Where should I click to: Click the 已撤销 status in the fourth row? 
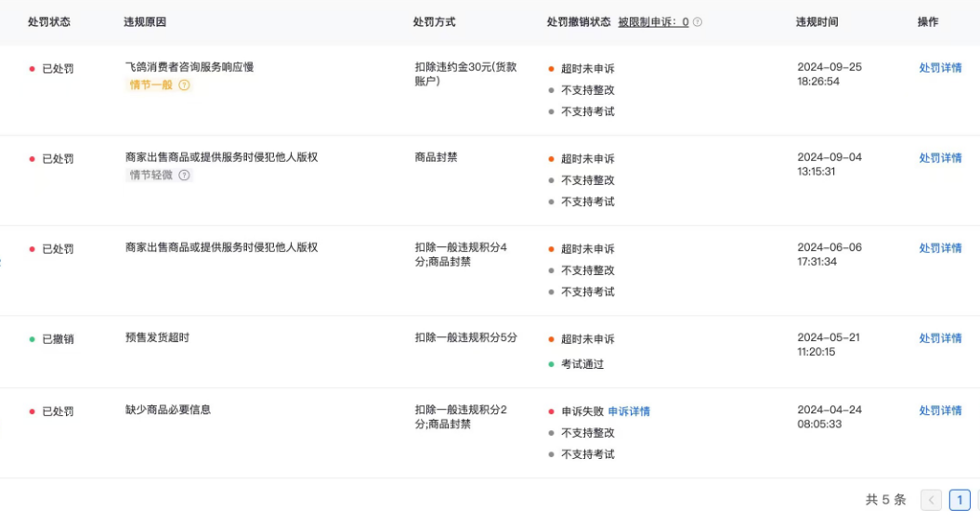coord(58,339)
